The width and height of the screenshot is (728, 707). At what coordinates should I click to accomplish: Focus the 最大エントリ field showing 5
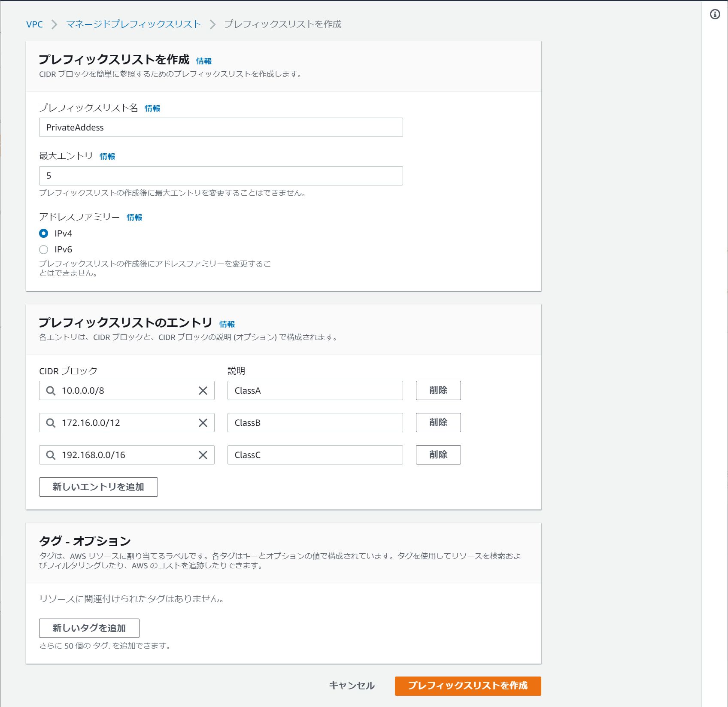[221, 176]
